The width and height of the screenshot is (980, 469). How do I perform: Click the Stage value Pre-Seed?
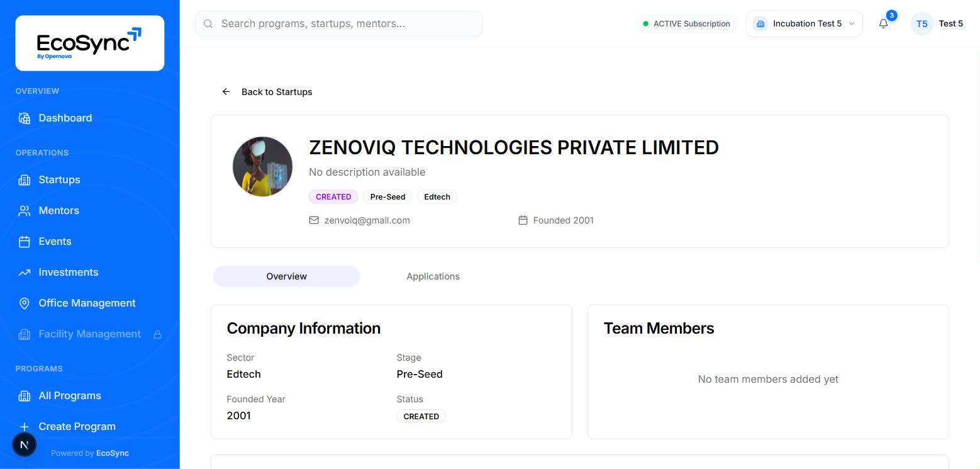point(420,374)
